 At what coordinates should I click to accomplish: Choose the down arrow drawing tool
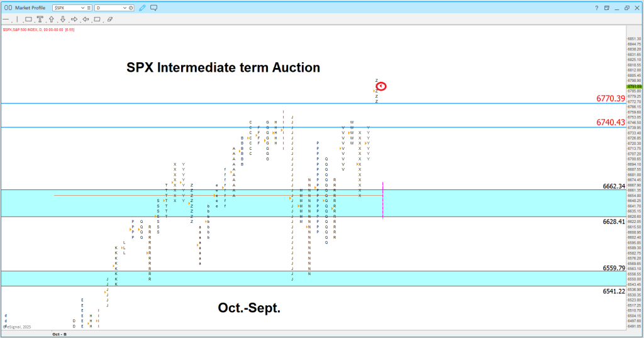click(x=63, y=20)
